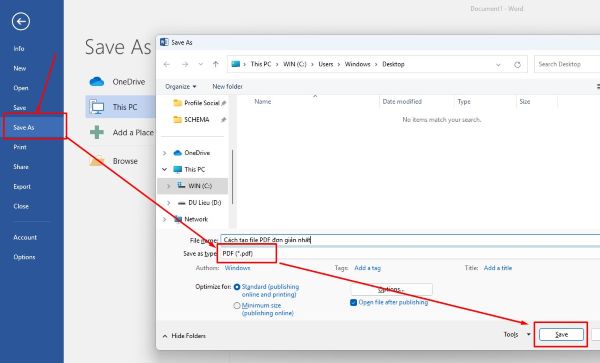Open the Organize dropdown menu
The image size is (600, 363).
coord(181,86)
